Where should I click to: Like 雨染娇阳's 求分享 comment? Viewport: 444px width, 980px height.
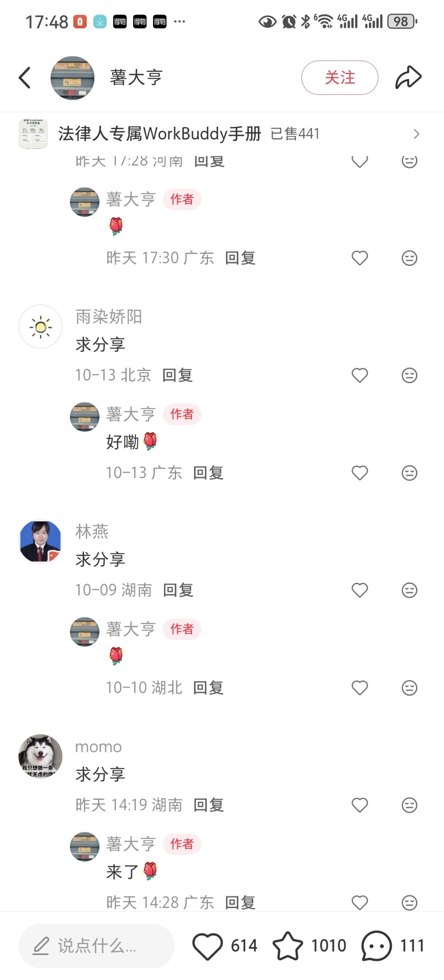(360, 375)
